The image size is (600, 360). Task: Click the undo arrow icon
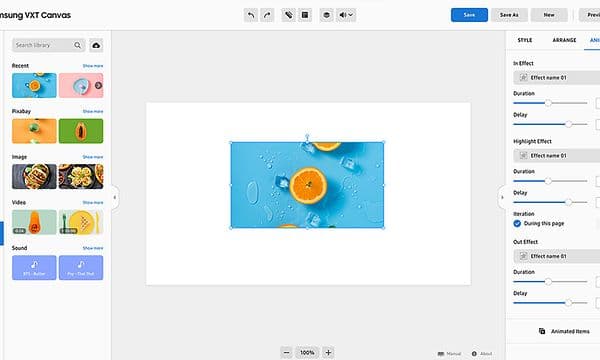tap(251, 15)
